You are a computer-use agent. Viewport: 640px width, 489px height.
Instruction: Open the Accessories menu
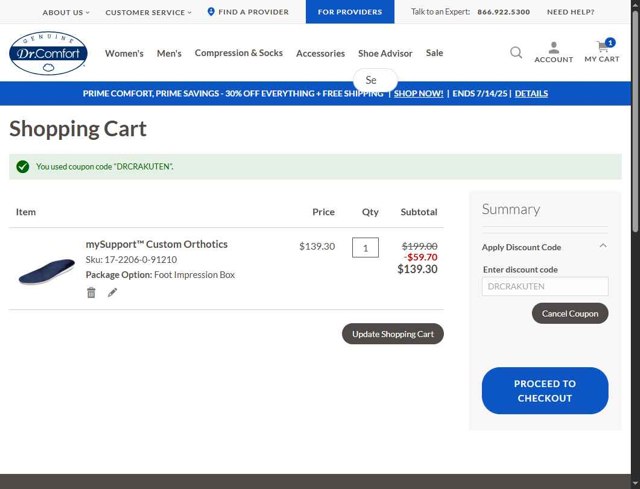tap(320, 53)
